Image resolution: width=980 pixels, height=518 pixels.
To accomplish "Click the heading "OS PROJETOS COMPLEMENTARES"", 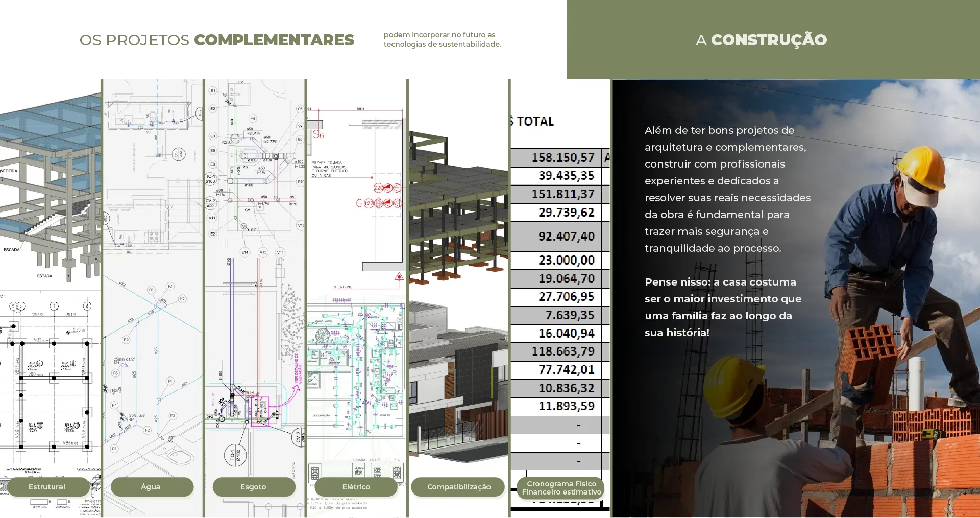I will tap(217, 40).
